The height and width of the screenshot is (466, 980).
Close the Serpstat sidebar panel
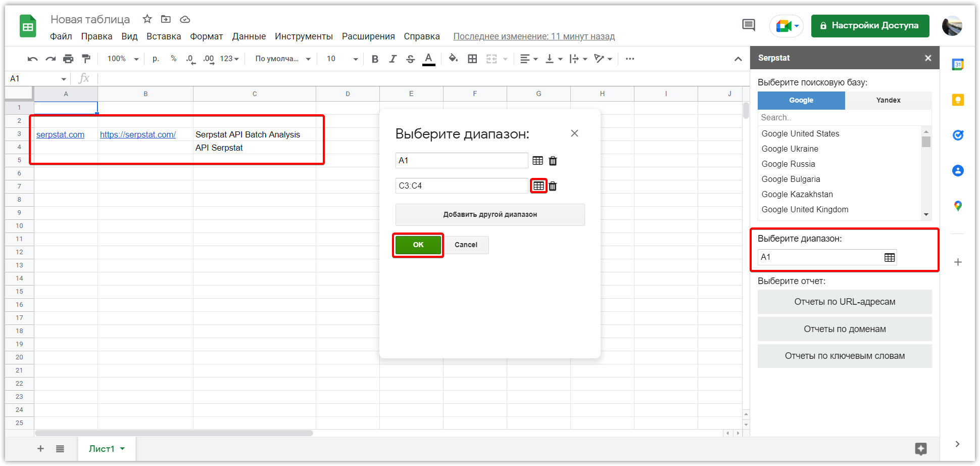click(928, 58)
